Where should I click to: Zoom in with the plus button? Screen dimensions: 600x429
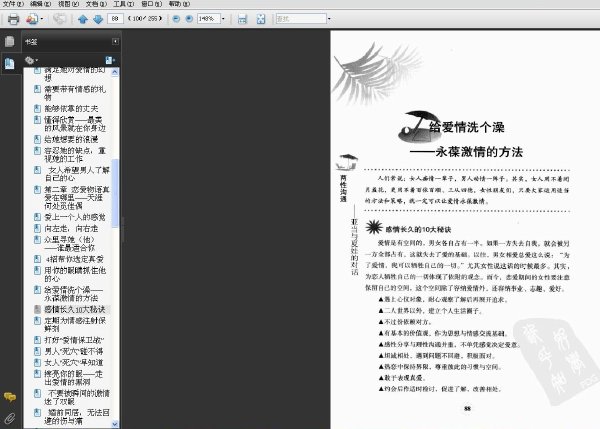189,18
